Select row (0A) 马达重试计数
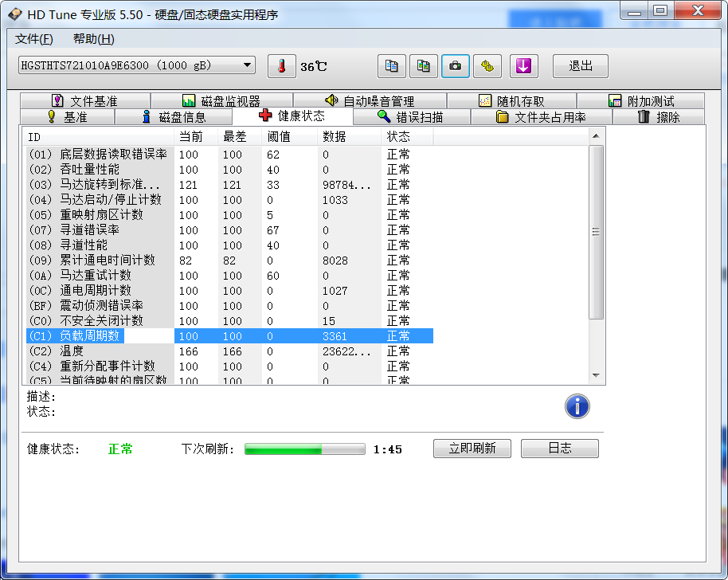The height and width of the screenshot is (580, 728). pos(230,276)
